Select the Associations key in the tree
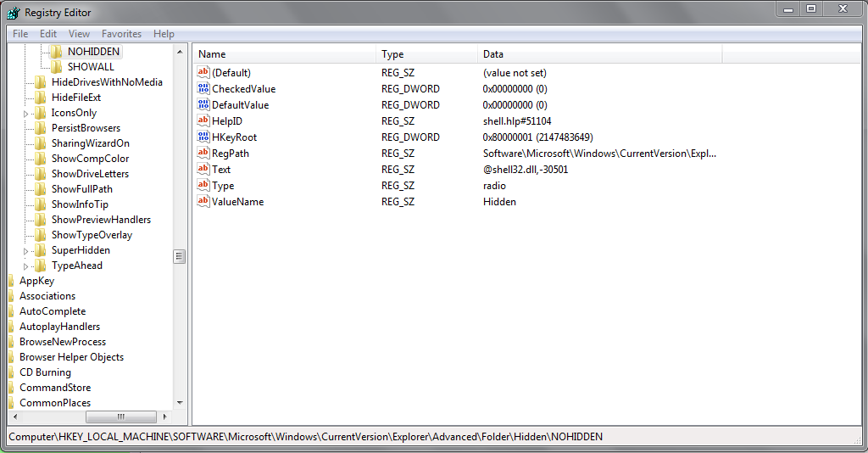The height and width of the screenshot is (453, 868). coord(47,296)
